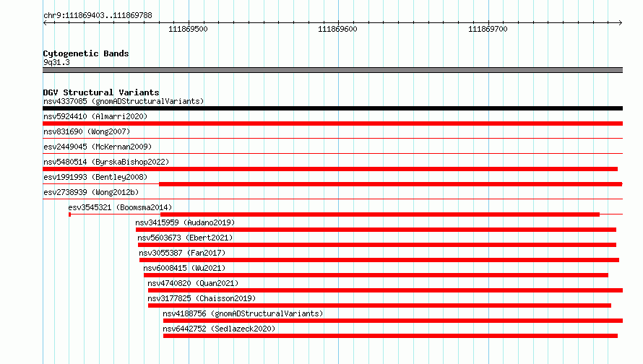
Task: Open variant nsv5603673 (Ebert2021)
Action: point(185,238)
